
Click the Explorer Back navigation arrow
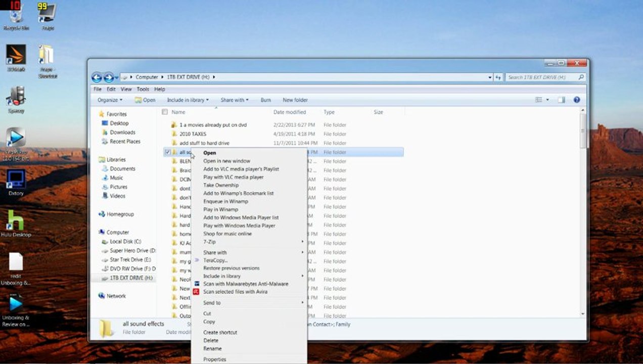97,77
